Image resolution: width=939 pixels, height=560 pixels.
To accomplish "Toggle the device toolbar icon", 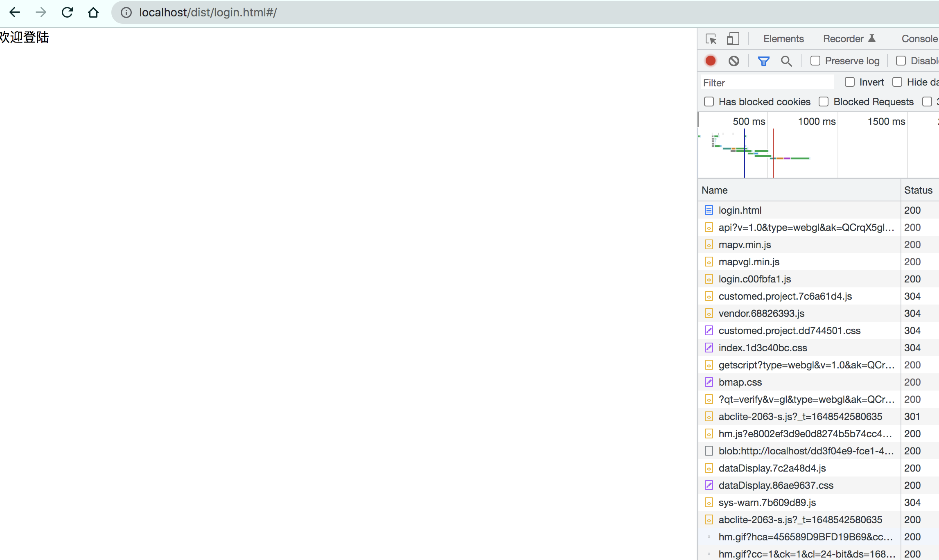I will point(733,39).
